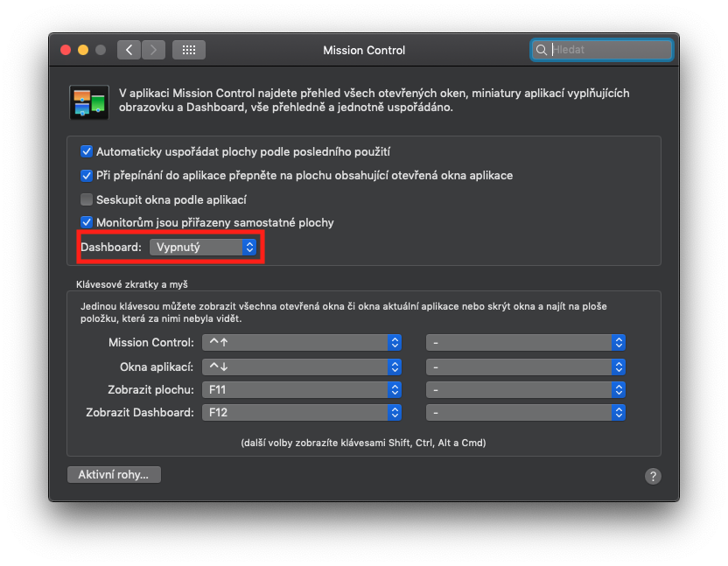Show all preferences grid icon
Viewport: 728px width, 566px height.
tap(189, 50)
